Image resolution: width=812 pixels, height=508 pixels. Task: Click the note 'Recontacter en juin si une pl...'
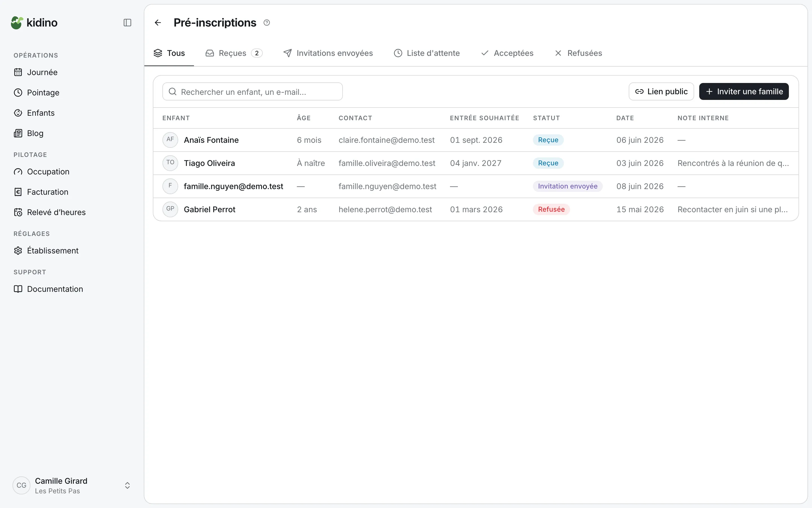point(732,210)
